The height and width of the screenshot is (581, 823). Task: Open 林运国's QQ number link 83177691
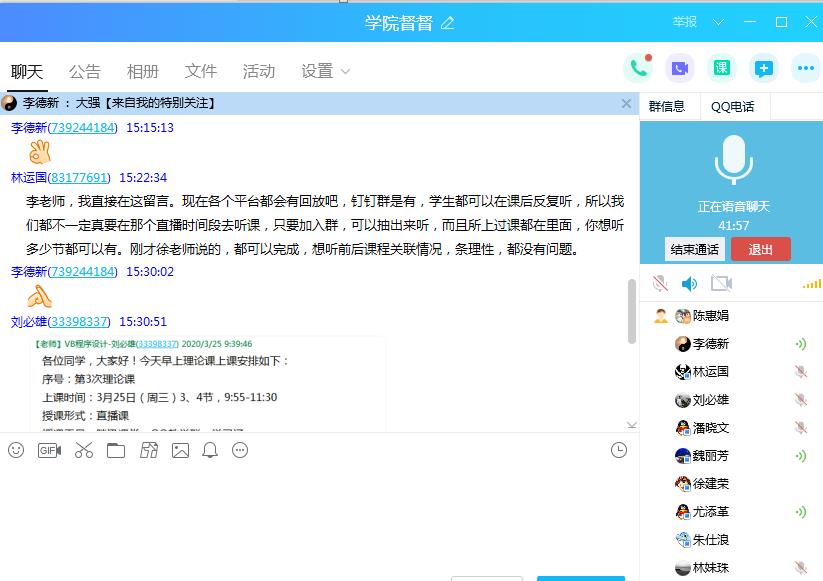[79, 178]
